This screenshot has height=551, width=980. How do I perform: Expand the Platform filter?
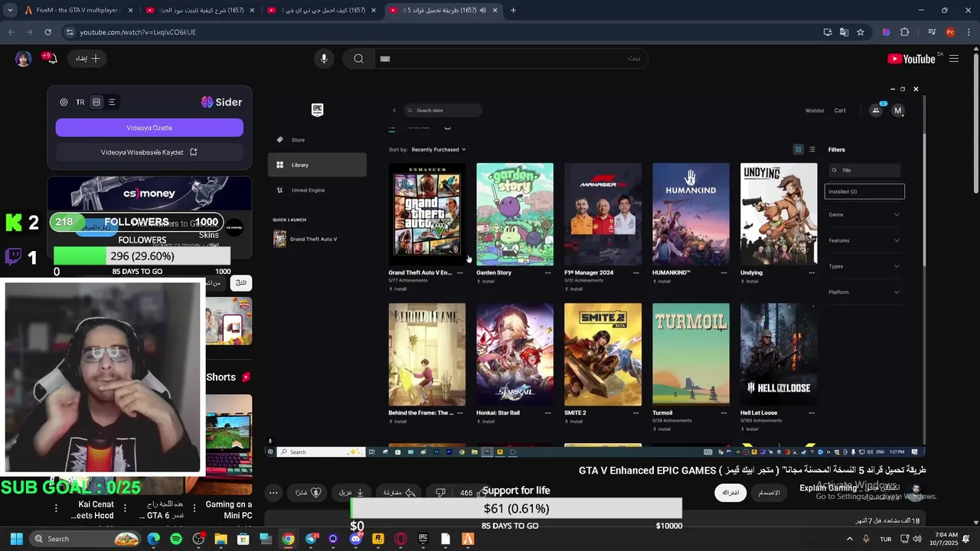pos(864,292)
